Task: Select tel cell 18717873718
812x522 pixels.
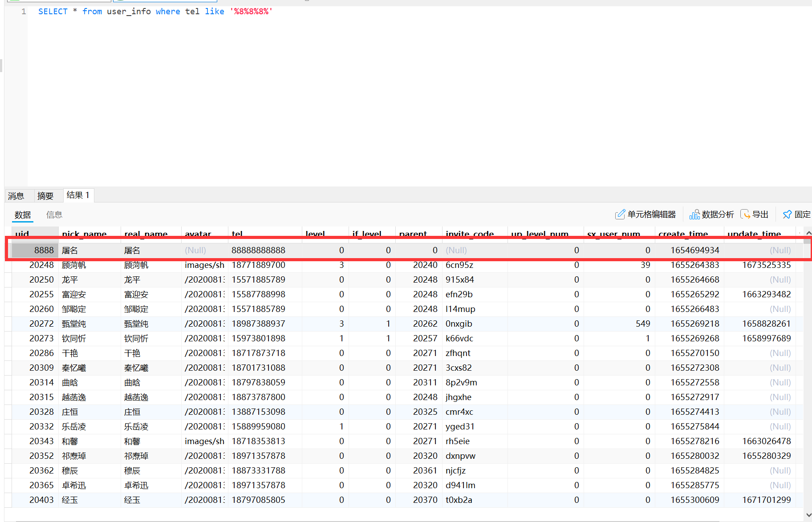Action: (265, 353)
